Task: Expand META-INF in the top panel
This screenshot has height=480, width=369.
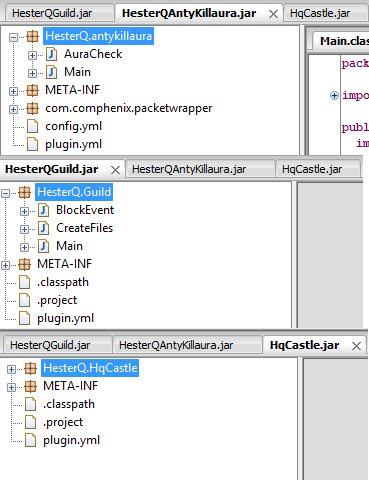Action: tap(13, 91)
